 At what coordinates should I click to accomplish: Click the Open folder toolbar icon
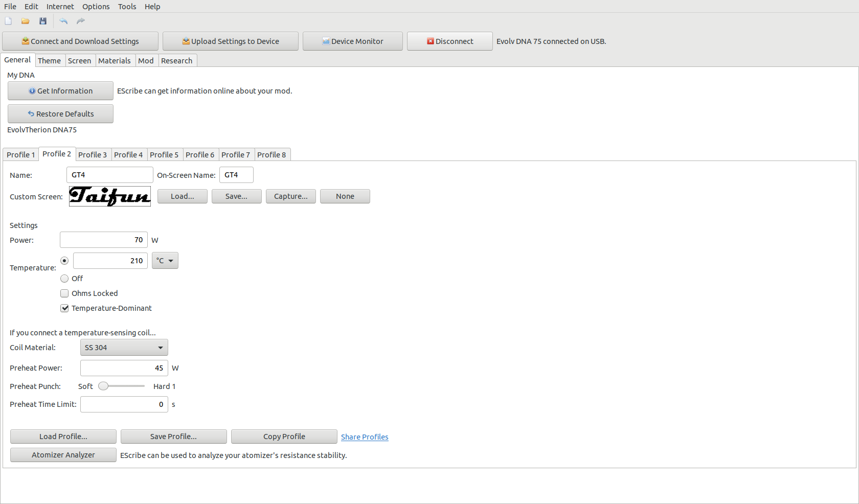tap(26, 21)
